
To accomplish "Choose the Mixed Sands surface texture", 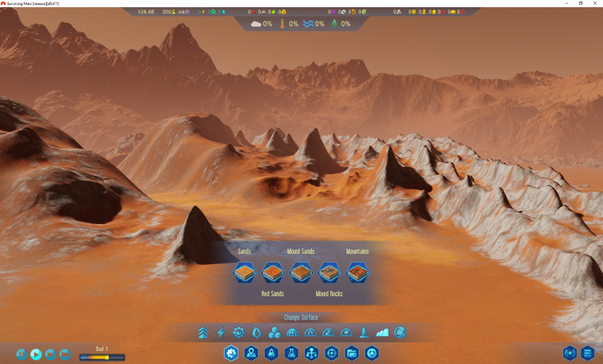I will [x=301, y=272].
